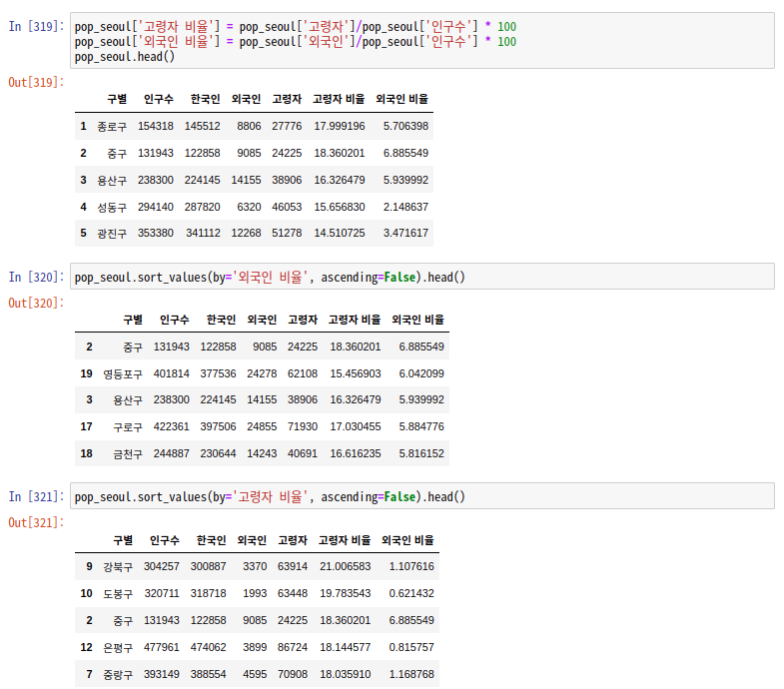Click the pop_seoul.head() line in cell 319
The height and width of the screenshot is (689, 784).
pyautogui.click(x=125, y=57)
